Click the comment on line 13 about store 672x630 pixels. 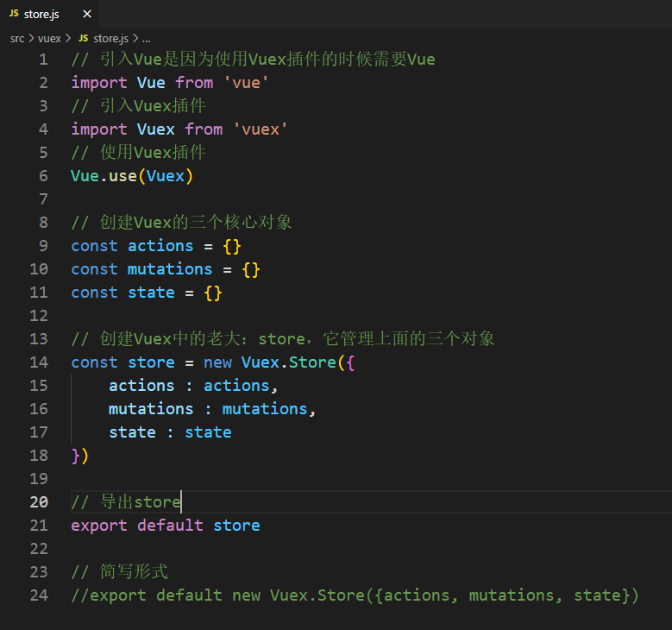coord(283,339)
